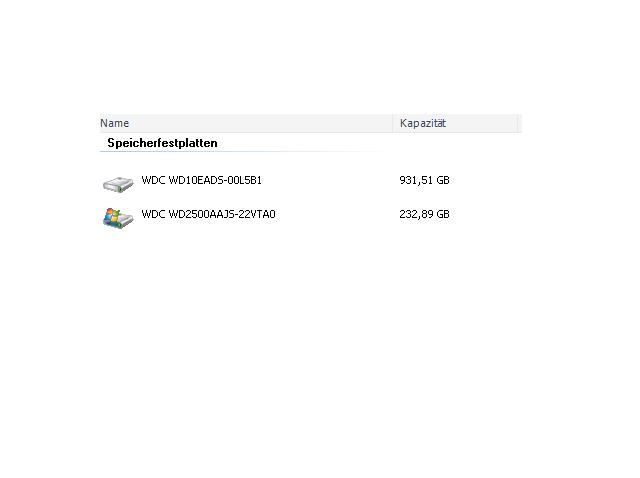This screenshot has width=640, height=478.
Task: Click the green light on the gray drive icon
Action: [121, 189]
